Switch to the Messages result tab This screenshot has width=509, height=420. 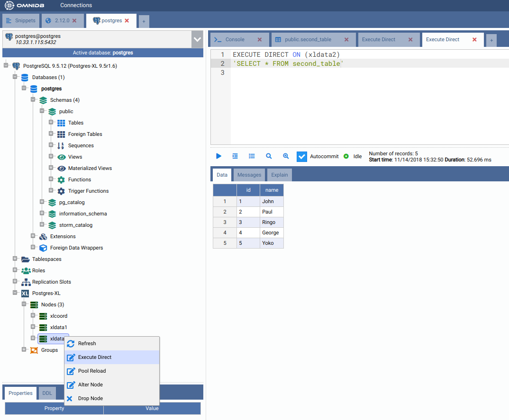pos(249,175)
